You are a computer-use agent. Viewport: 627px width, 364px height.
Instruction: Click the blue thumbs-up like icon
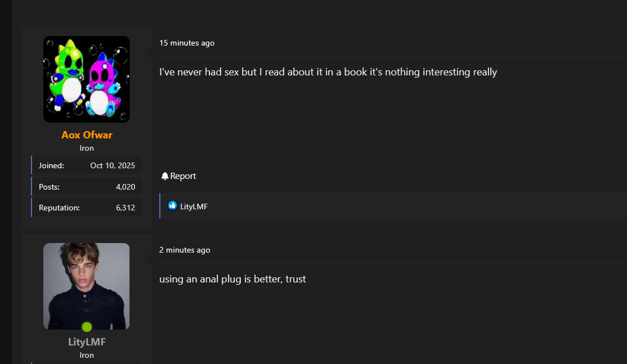point(172,206)
